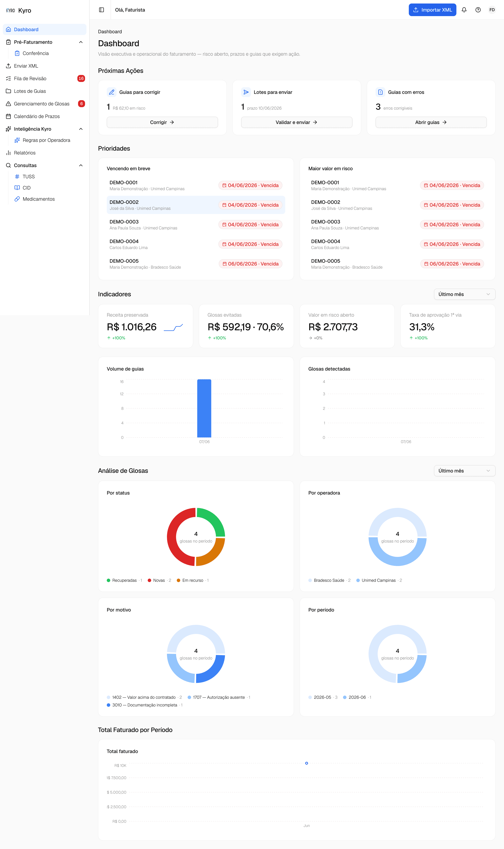Collapse the Consultas section chevron
Image resolution: width=504 pixels, height=849 pixels.
click(81, 165)
